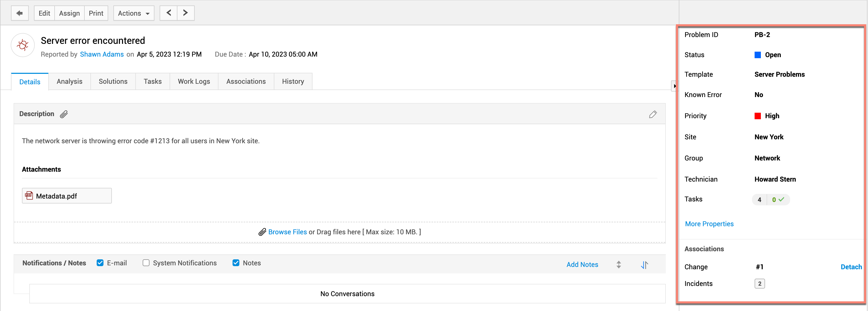
Task: Open the Actions dropdown menu
Action: pos(134,13)
